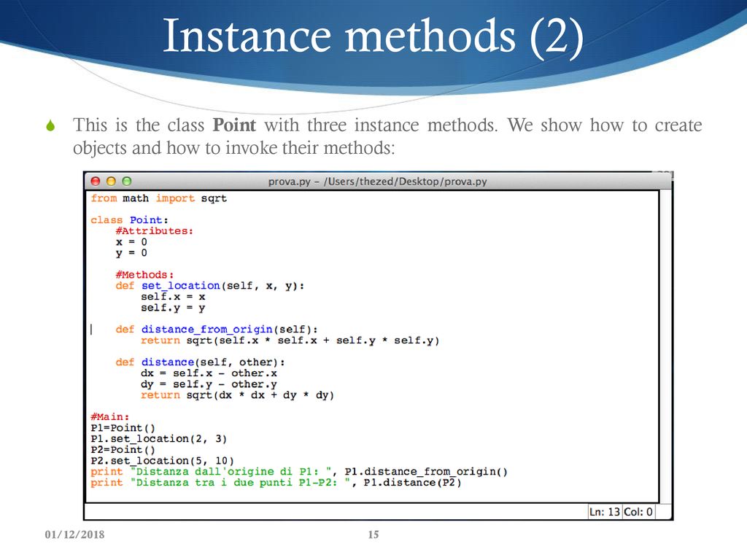Viewport: 747px width, 560px height.
Task: Place cursor on 'y = 0' line
Action: [x=131, y=253]
